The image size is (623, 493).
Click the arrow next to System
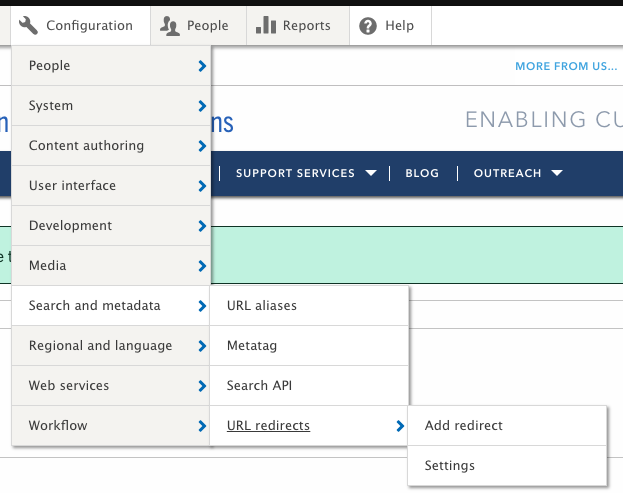click(202, 106)
